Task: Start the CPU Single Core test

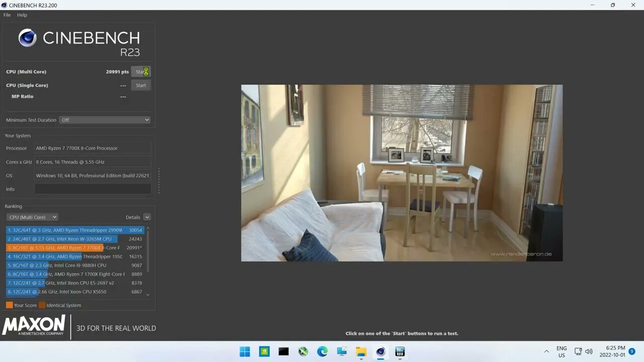Action: [141, 85]
